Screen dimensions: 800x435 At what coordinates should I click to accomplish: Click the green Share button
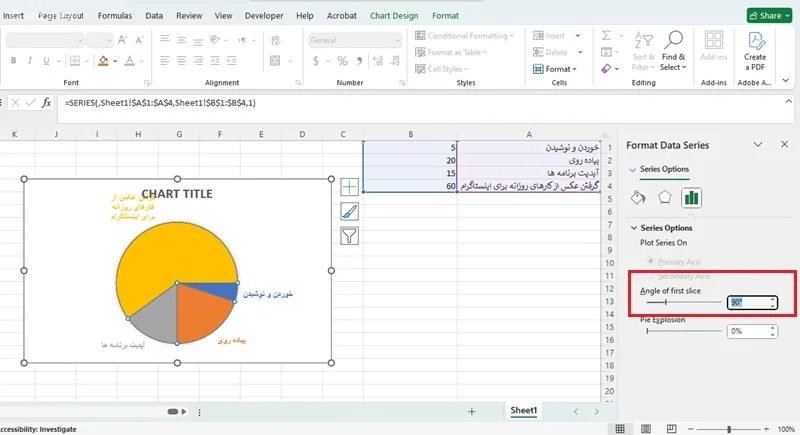coord(770,16)
